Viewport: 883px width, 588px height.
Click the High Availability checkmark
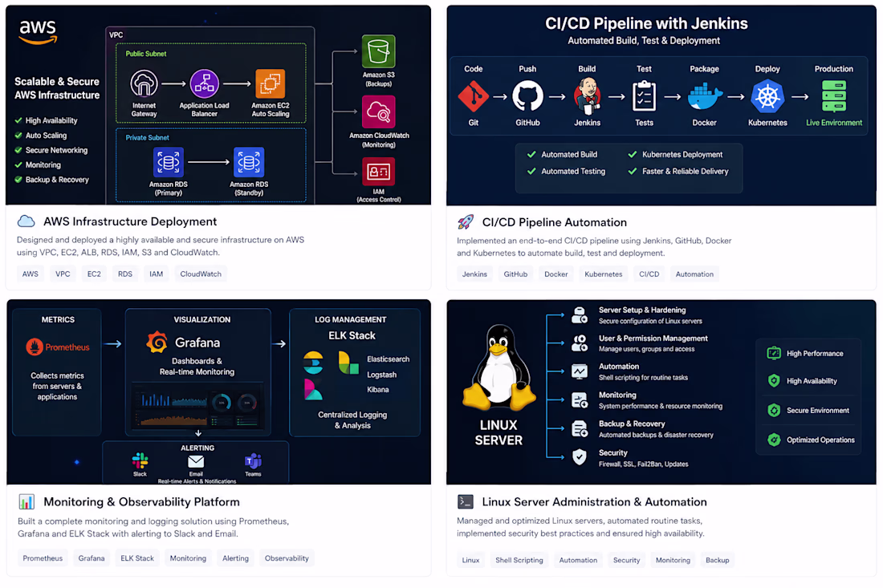click(18, 120)
